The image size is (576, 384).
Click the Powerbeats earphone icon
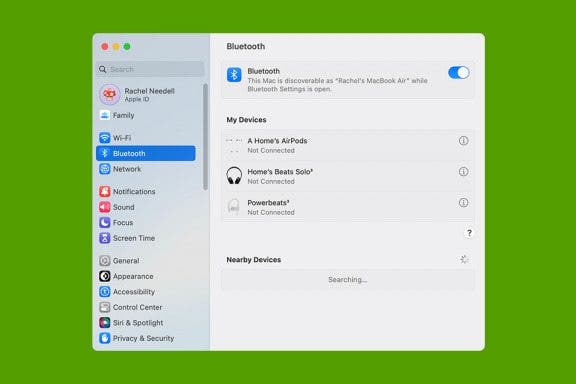pyautogui.click(x=234, y=207)
